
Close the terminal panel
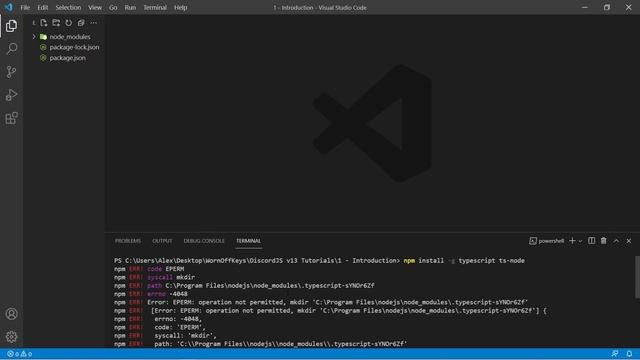point(629,241)
